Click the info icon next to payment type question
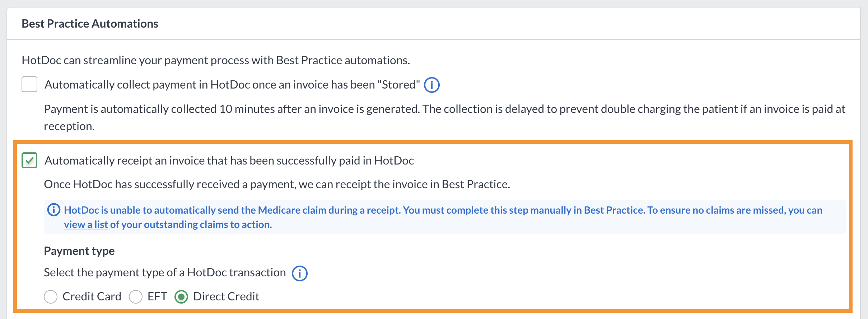 click(300, 273)
